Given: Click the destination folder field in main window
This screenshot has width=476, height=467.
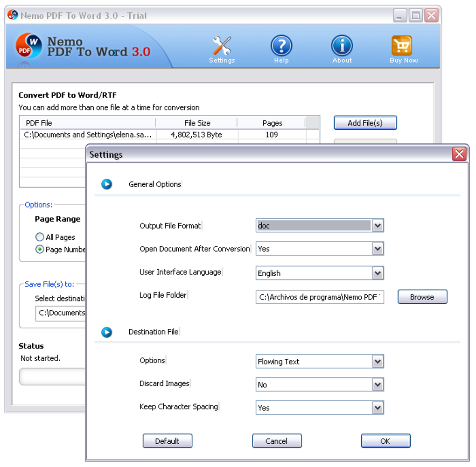Looking at the screenshot, I should click(61, 313).
